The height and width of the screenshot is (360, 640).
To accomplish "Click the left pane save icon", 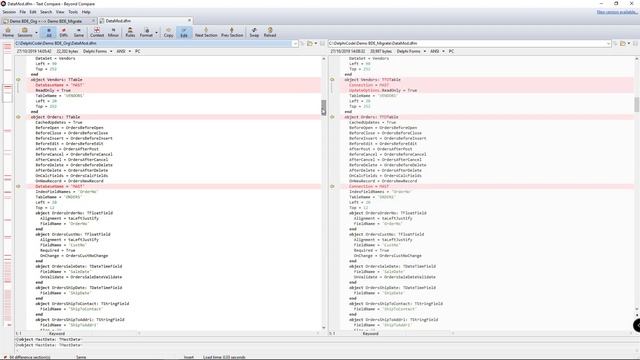I will coord(322,43).
